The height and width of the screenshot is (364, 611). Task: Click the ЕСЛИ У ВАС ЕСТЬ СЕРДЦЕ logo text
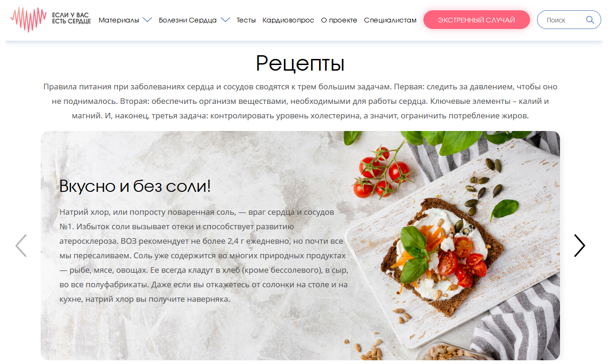(x=71, y=19)
